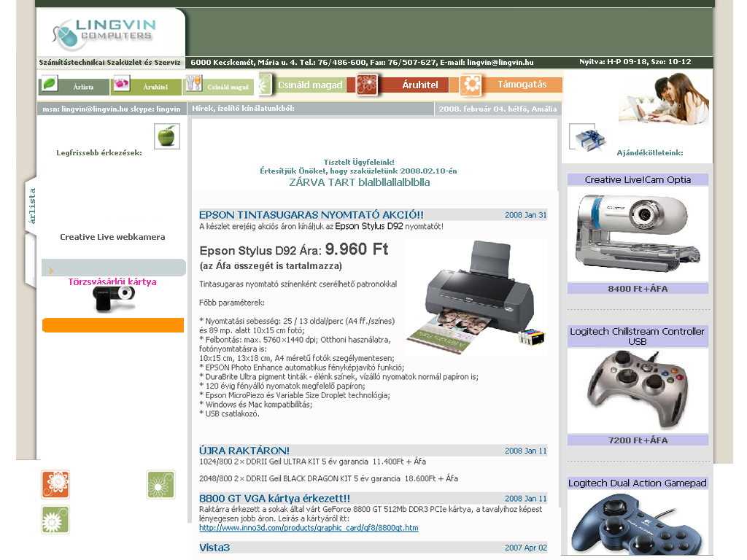Click the red flower icon before large Áruhitel
Screen dimensions: 747x560
tap(367, 85)
